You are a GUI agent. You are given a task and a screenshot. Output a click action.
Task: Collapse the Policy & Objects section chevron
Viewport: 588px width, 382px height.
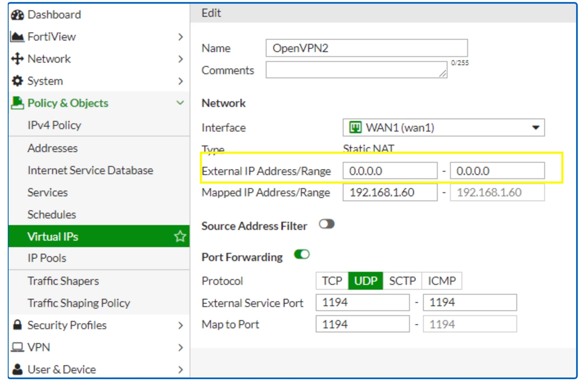180,103
